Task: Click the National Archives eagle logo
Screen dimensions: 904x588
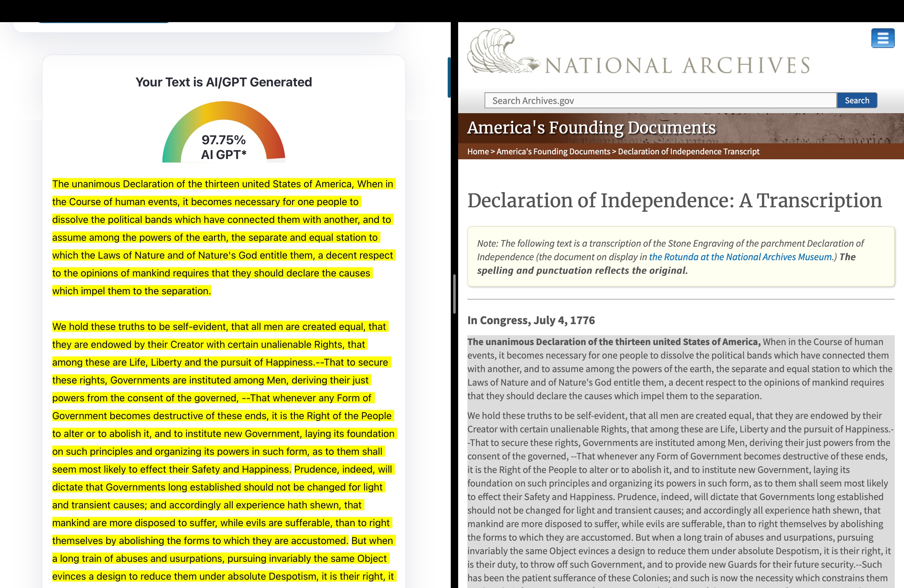Action: click(x=503, y=50)
